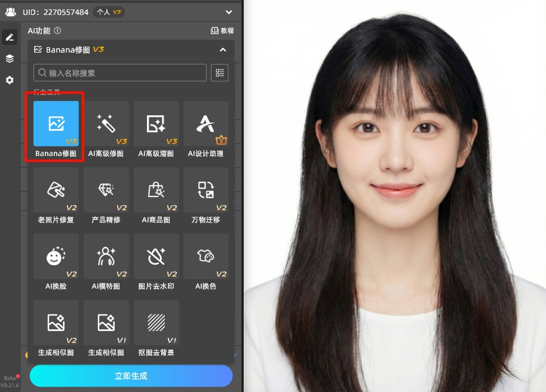Open the AI换色 color change tool
Viewport: 546px width, 392px height.
coord(205,257)
